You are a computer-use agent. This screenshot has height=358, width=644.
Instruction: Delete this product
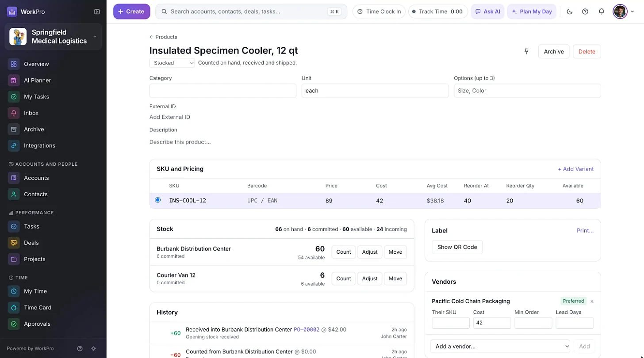pos(587,52)
